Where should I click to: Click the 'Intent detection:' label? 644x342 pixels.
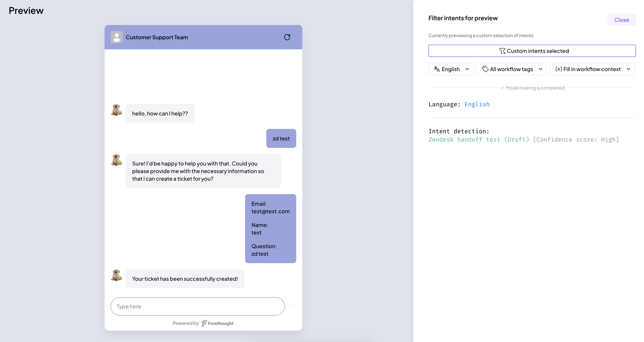tap(459, 131)
